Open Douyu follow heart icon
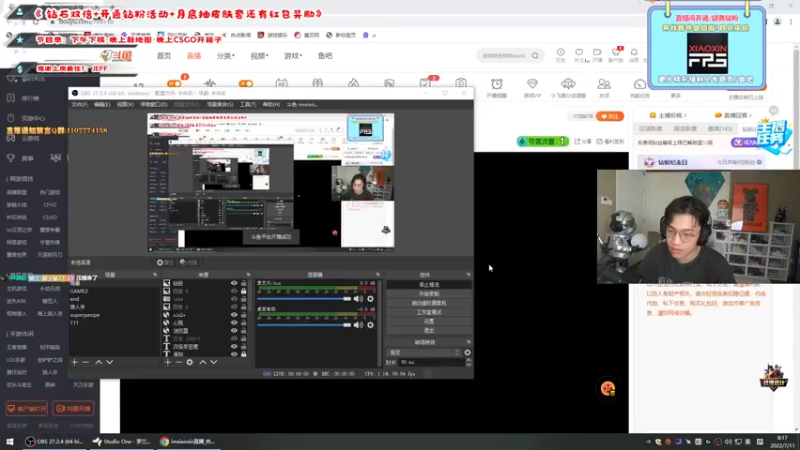The image size is (800, 450). (x=579, y=53)
